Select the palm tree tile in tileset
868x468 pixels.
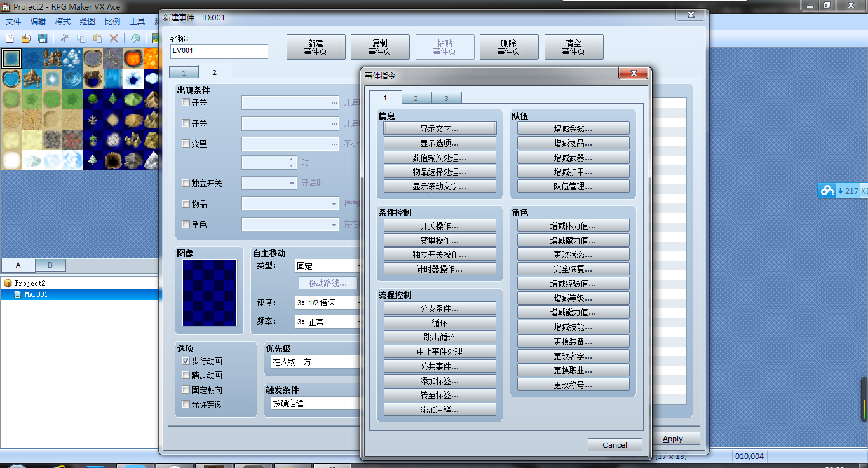(93, 140)
